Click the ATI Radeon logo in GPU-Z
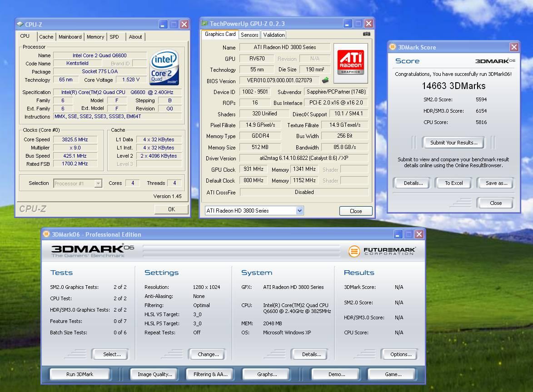This screenshot has width=533, height=392. [x=350, y=62]
